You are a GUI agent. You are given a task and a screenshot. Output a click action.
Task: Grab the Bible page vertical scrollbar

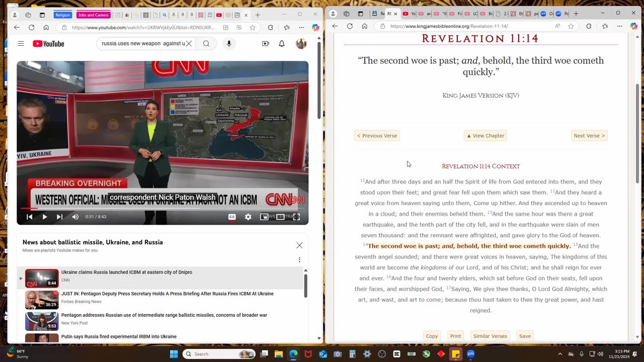pos(638,133)
